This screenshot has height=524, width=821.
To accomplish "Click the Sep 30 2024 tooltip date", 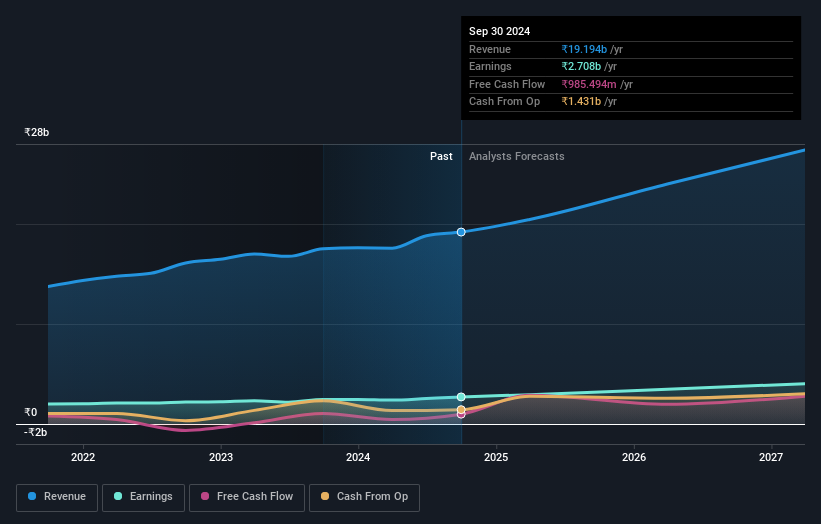I will 500,31.
